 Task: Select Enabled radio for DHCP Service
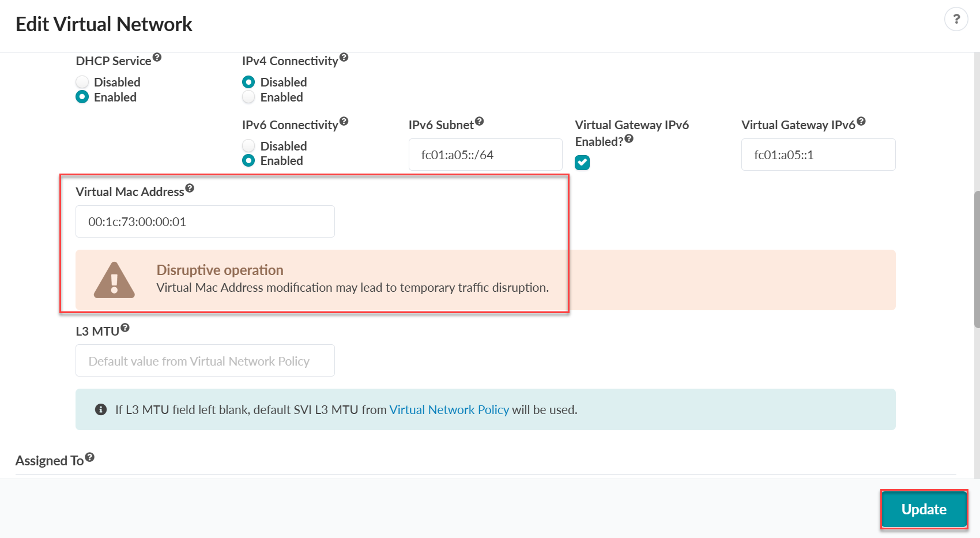coord(82,97)
